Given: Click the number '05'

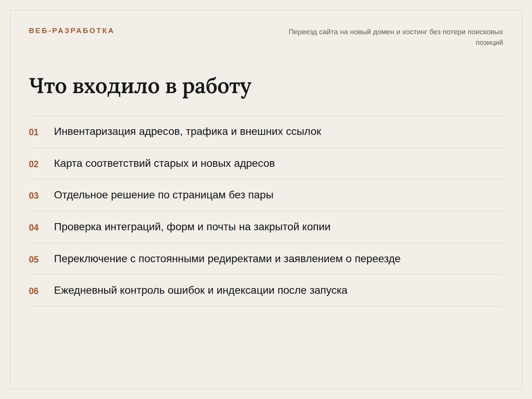Looking at the screenshot, I should [x=34, y=260].
